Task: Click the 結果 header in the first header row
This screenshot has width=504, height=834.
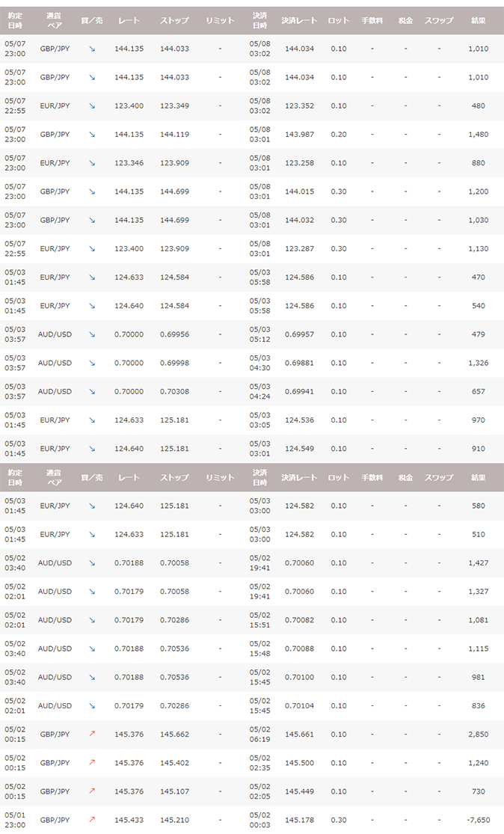Action: click(x=477, y=21)
